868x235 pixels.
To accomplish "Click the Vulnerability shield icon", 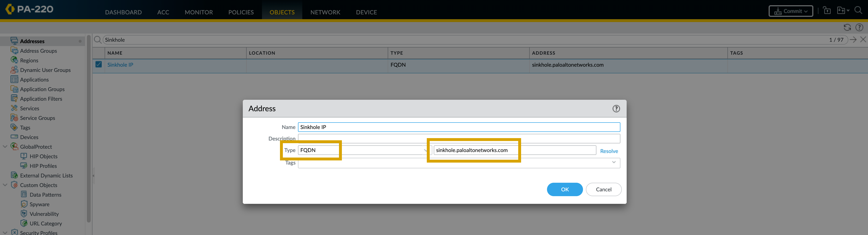I will 24,214.
